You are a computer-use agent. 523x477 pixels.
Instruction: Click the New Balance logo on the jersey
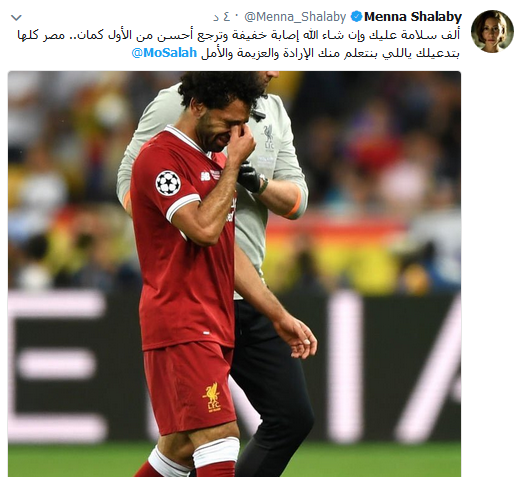tap(205, 176)
